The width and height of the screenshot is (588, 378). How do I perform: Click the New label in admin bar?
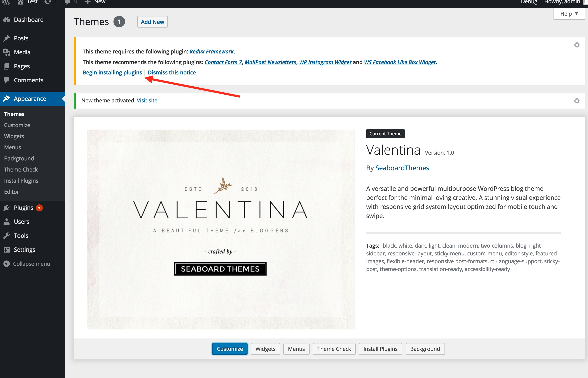(100, 2)
